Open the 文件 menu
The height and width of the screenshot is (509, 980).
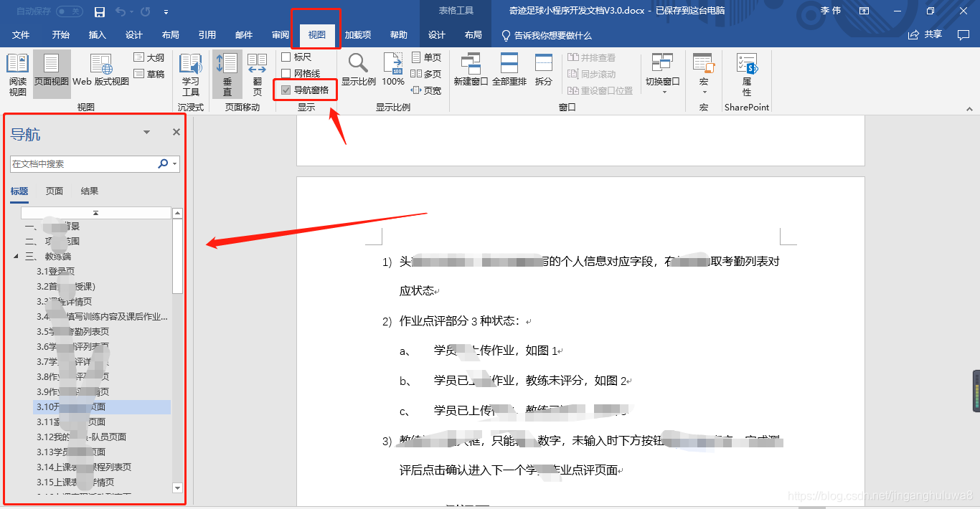pos(21,35)
